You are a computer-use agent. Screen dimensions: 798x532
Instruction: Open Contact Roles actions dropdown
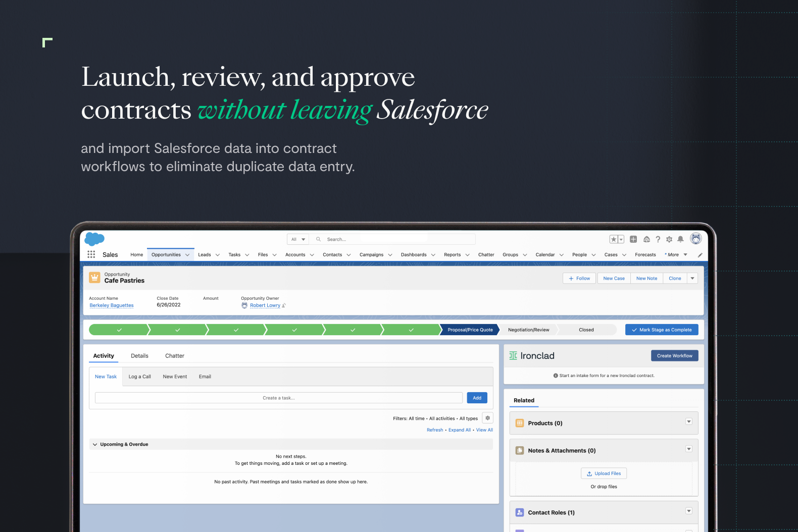click(x=689, y=511)
